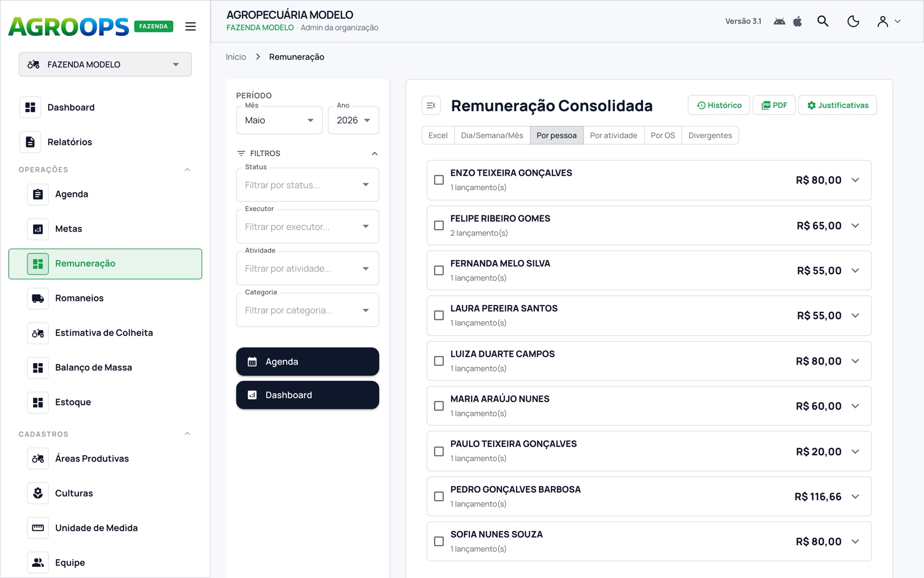Image resolution: width=924 pixels, height=578 pixels.
Task: Collapse the OPERAÇÕES sidebar section
Action: [188, 170]
